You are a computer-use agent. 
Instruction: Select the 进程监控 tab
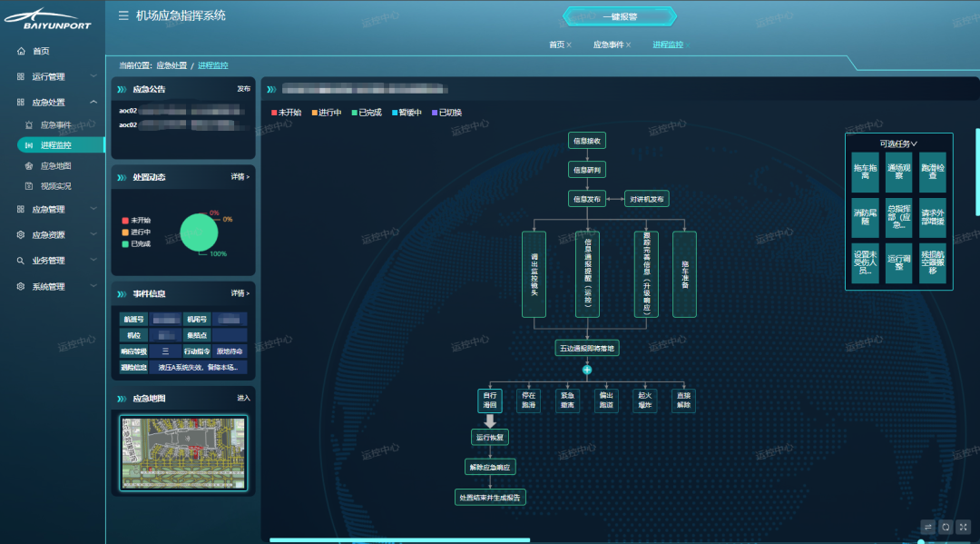[668, 45]
